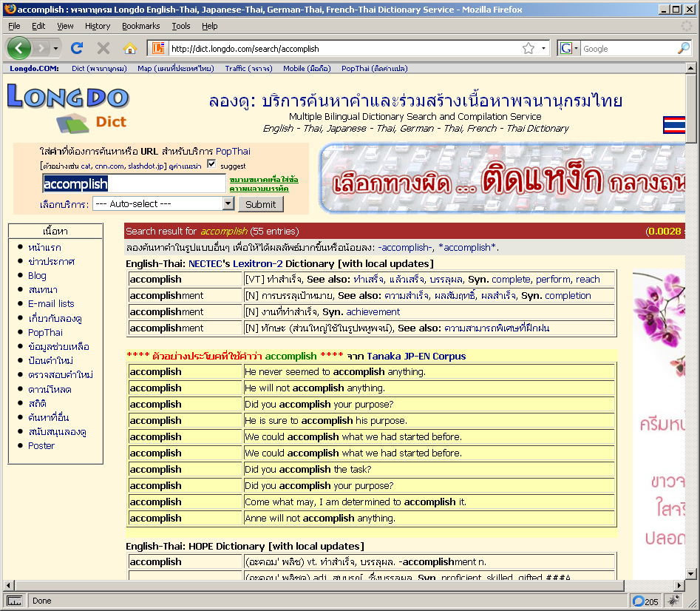
Task: Click the accomplish search input field
Action: pos(134,183)
